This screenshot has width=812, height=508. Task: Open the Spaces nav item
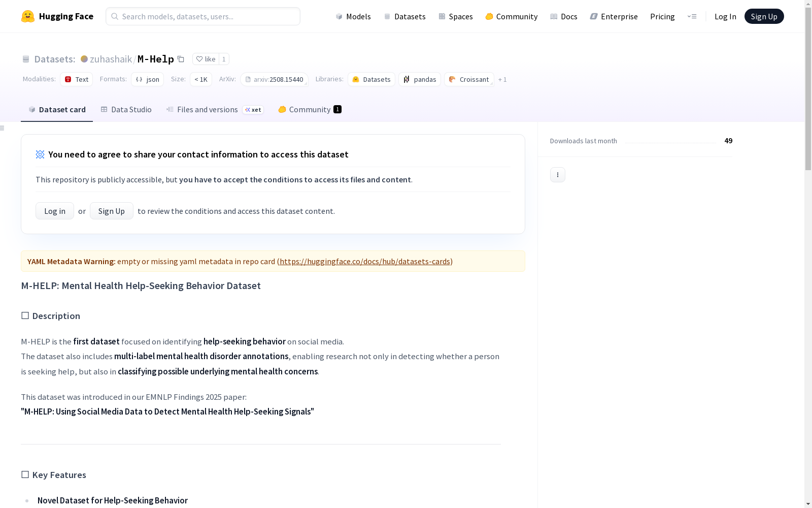456,16
